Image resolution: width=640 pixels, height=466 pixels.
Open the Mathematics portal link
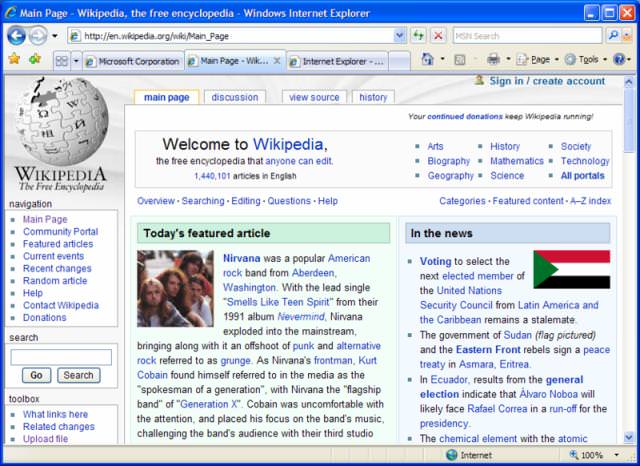(517, 161)
